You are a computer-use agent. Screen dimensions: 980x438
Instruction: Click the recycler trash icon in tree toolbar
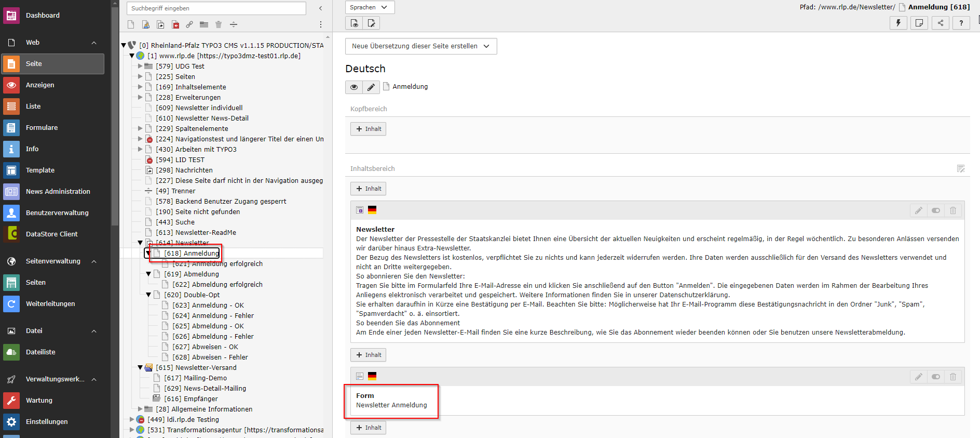(x=219, y=24)
